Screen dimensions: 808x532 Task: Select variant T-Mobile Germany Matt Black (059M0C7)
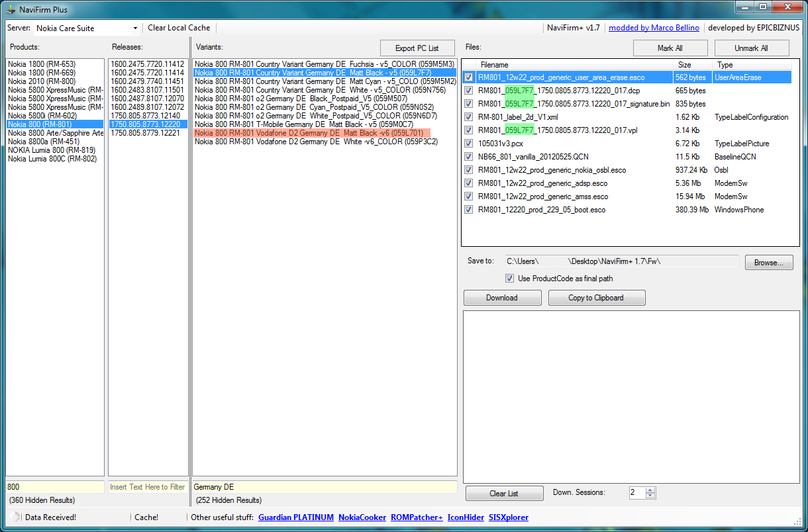coord(325,124)
